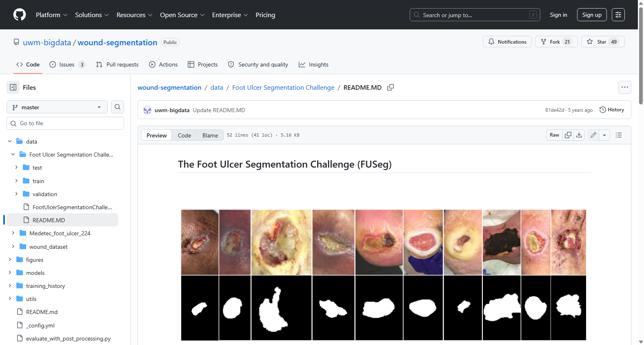Open the Pricing page
The image size is (644, 345).
point(265,15)
